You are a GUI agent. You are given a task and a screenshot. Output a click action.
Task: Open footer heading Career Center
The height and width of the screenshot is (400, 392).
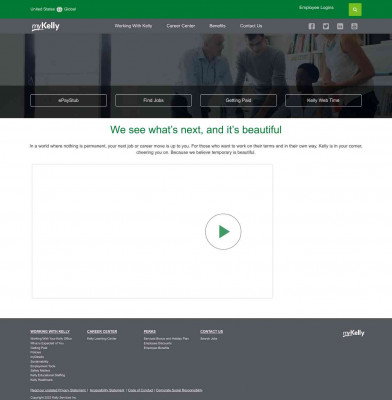click(x=102, y=332)
